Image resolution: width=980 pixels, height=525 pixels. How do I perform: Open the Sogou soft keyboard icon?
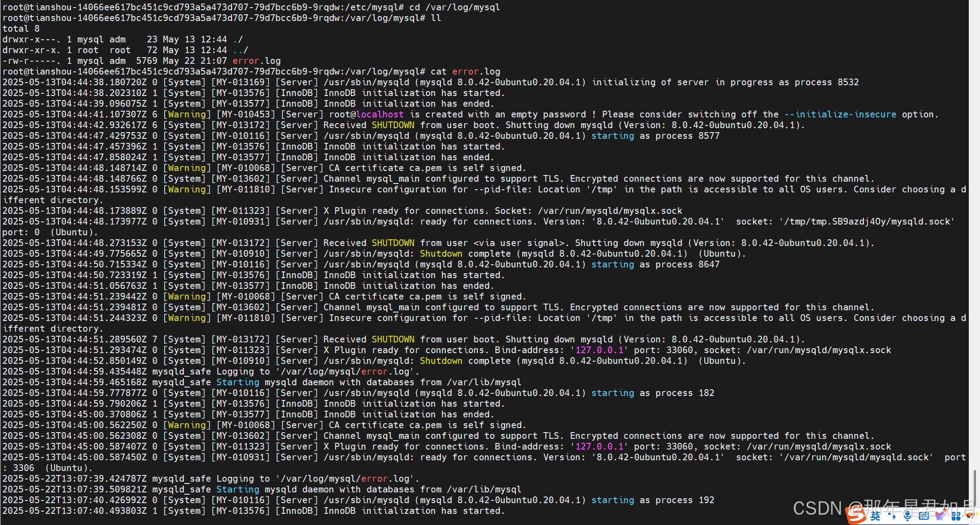(x=924, y=516)
